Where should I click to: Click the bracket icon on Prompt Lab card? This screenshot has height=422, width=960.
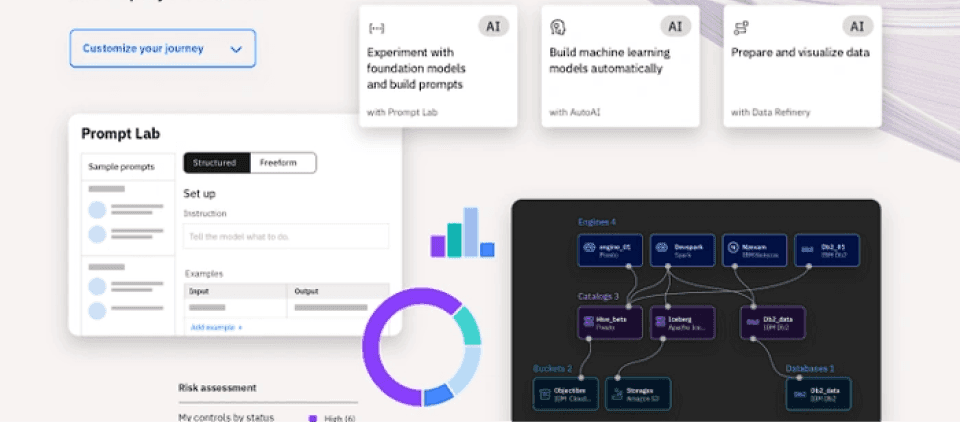pyautogui.click(x=376, y=28)
